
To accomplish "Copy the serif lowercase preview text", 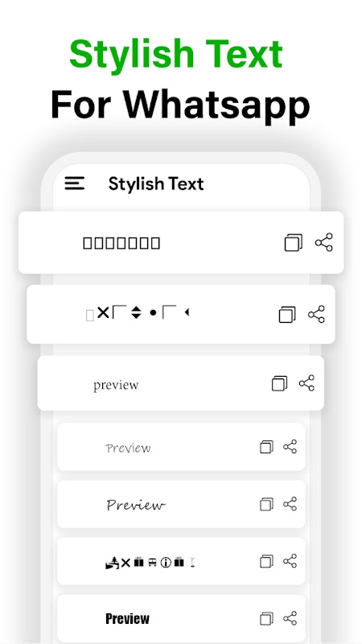I will (279, 383).
